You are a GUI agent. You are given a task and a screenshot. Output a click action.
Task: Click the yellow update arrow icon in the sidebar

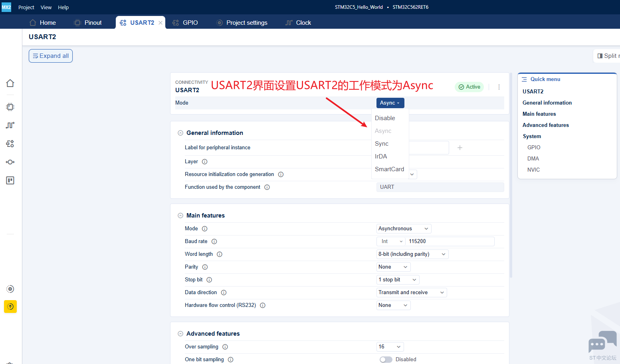[10, 307]
